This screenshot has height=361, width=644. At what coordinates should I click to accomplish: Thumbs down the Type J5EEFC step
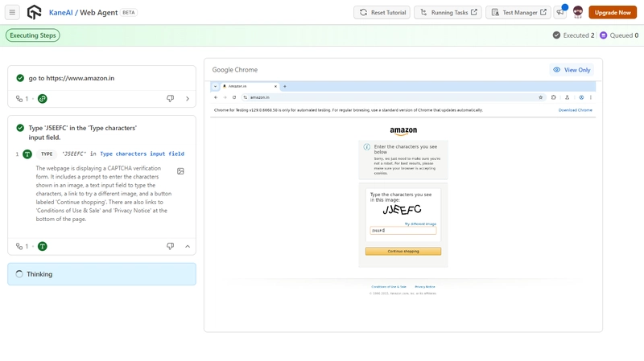170,246
